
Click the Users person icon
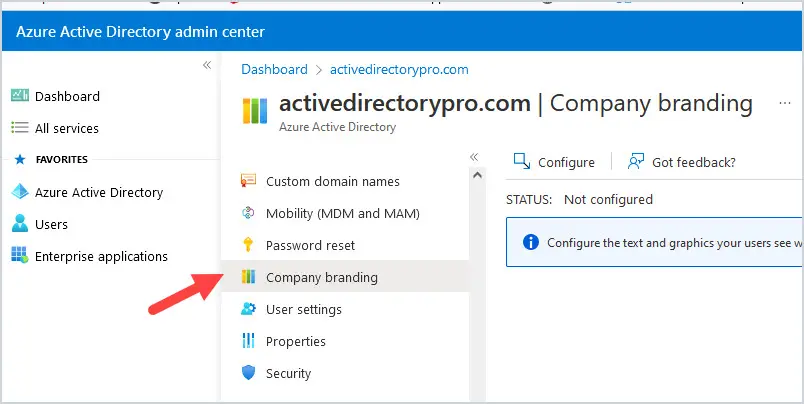click(x=20, y=224)
